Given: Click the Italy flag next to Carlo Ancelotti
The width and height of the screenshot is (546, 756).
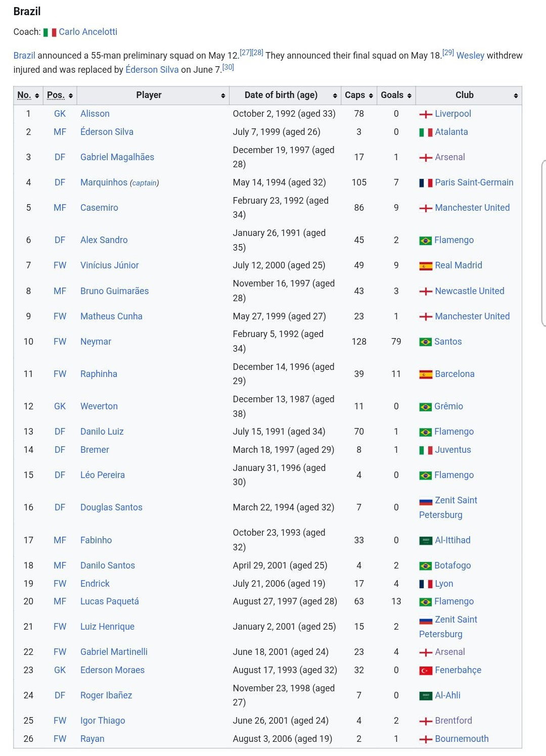Looking at the screenshot, I should click(50, 32).
